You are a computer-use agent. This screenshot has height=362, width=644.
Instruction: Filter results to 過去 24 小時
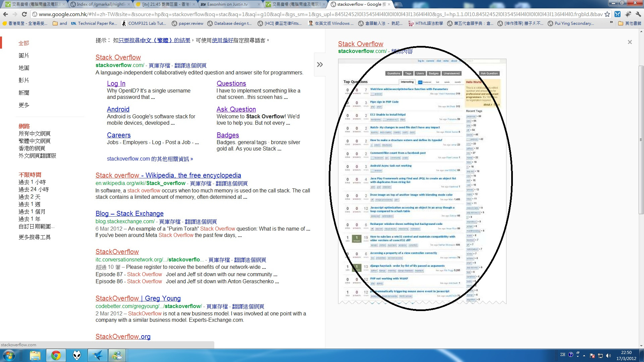(x=34, y=189)
